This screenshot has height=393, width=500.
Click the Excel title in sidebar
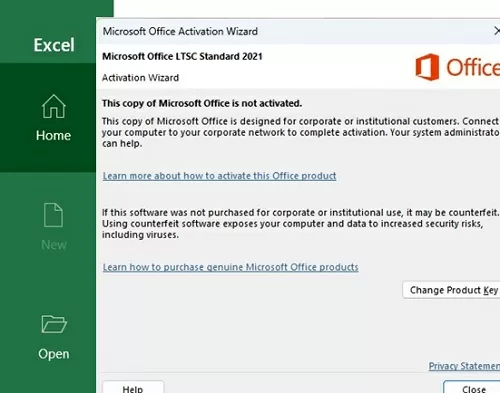(x=54, y=45)
